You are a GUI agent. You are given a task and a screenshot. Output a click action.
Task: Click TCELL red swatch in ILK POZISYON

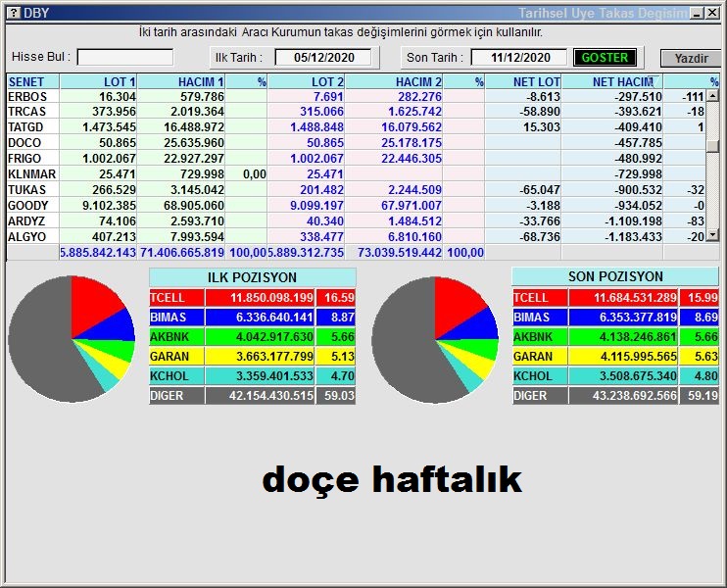(176, 297)
